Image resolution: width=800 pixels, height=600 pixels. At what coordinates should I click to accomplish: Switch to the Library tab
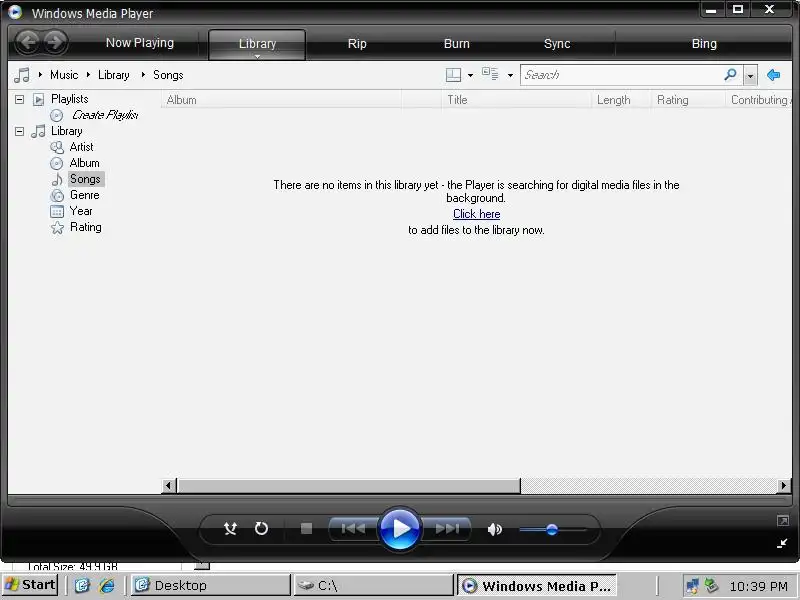[x=257, y=44]
